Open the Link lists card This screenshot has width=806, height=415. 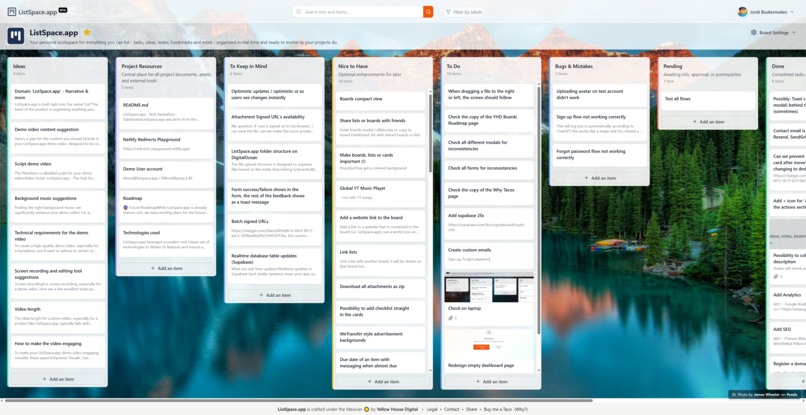click(380, 260)
